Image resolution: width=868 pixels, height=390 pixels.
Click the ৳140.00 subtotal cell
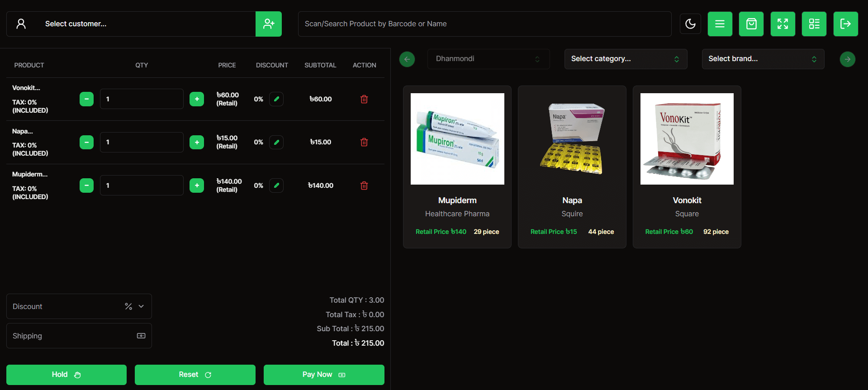(321, 185)
